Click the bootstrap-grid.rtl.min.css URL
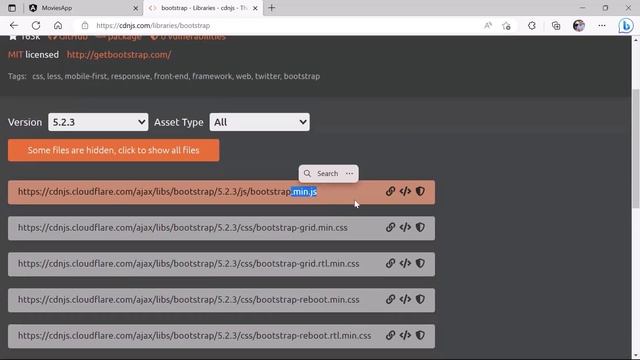The width and height of the screenshot is (640, 360). point(189,263)
